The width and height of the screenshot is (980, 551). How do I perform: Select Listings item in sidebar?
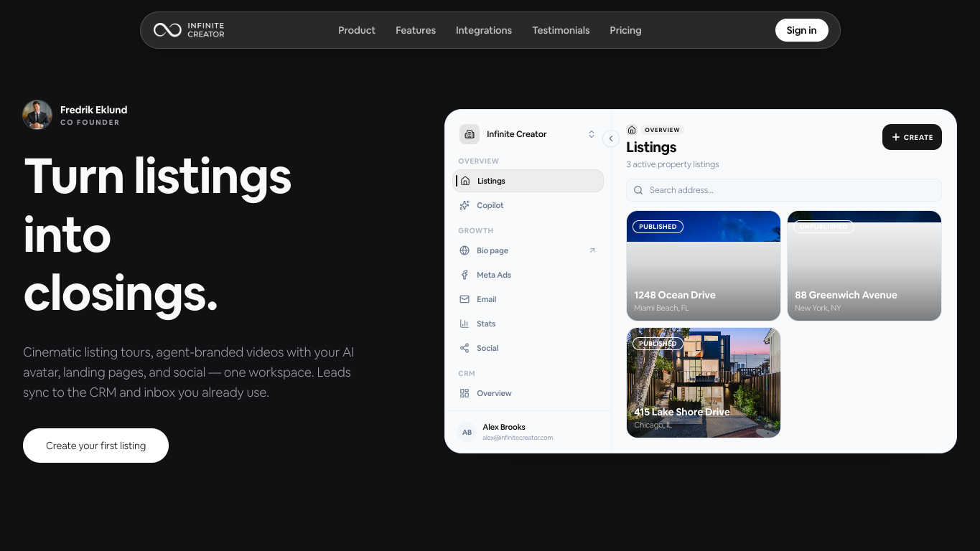(528, 181)
